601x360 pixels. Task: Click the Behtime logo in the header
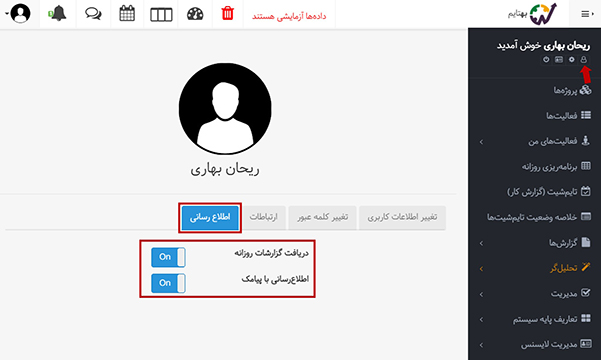(532, 14)
